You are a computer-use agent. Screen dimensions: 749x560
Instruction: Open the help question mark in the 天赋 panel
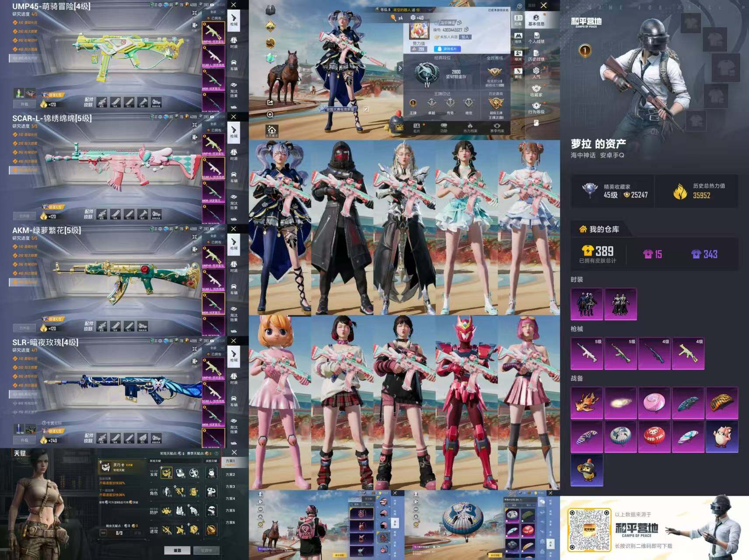pyautogui.click(x=217, y=453)
